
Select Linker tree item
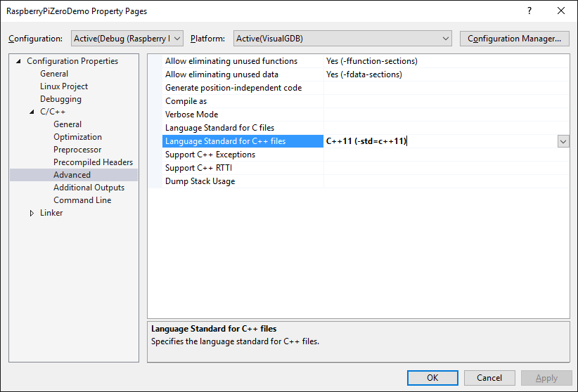click(x=51, y=213)
